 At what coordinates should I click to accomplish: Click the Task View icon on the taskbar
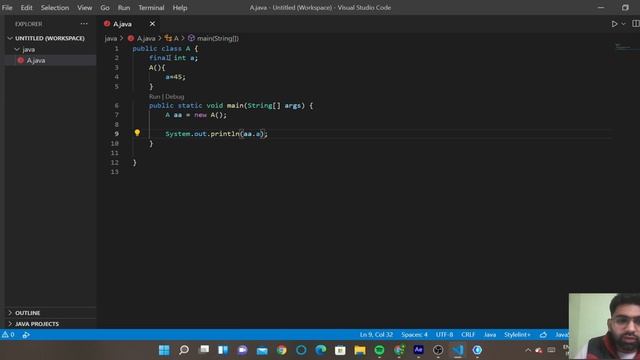pyautogui.click(x=204, y=350)
